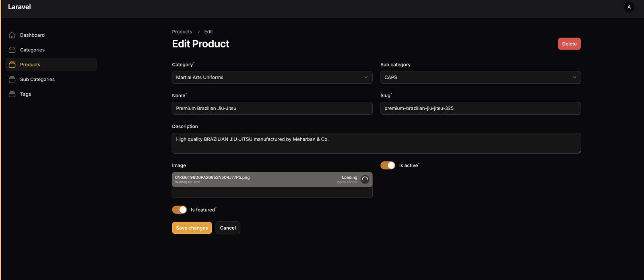Click the Laravel brand logo
This screenshot has height=280, width=644.
(19, 7)
